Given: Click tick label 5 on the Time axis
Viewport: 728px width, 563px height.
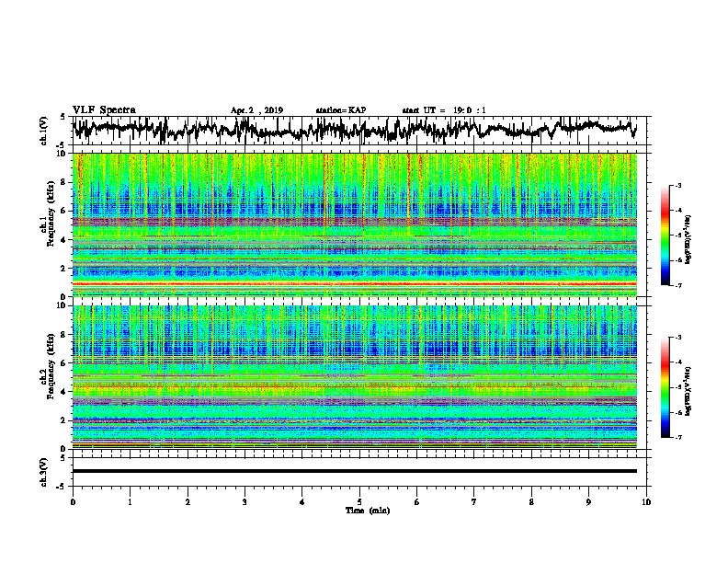Looking at the screenshot, I should 359,502.
